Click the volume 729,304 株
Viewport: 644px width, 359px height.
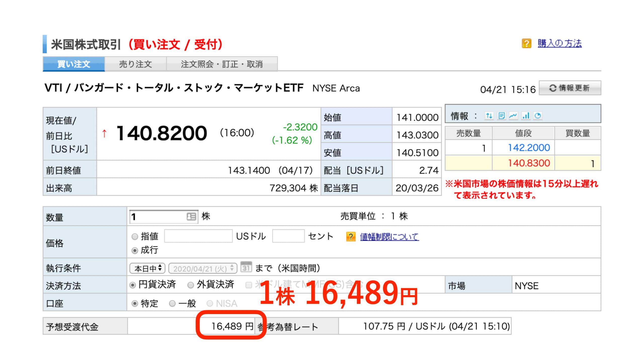point(294,188)
